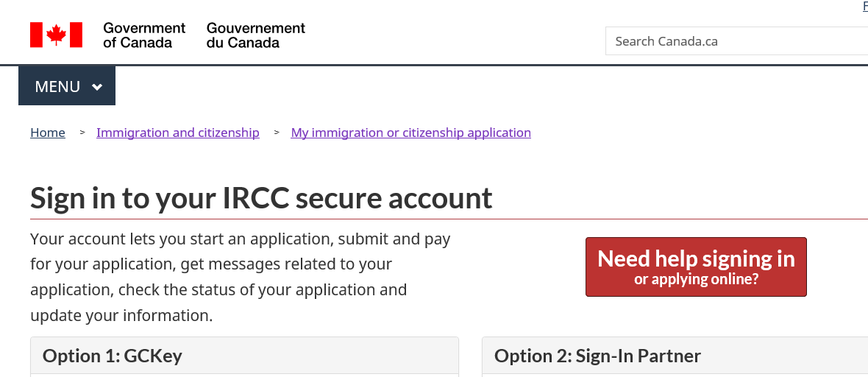Click the breadcrumb separator arrow after Home
The image size is (868, 377).
(81, 133)
